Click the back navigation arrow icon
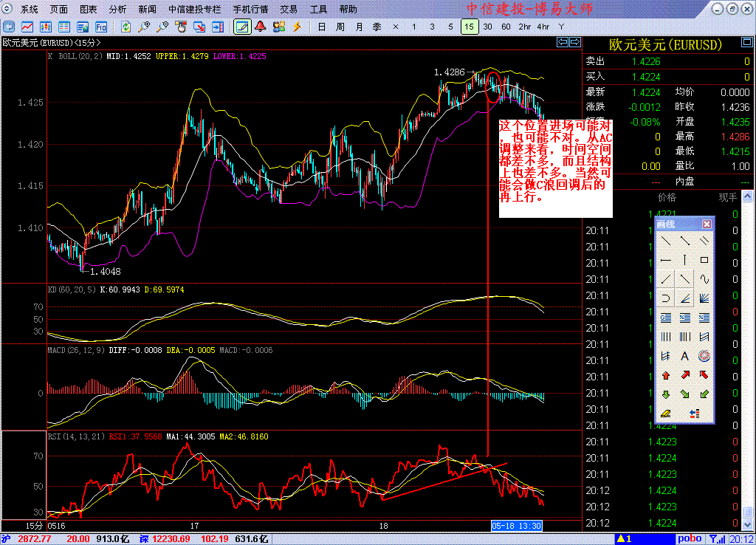The image size is (756, 545). pos(9,27)
